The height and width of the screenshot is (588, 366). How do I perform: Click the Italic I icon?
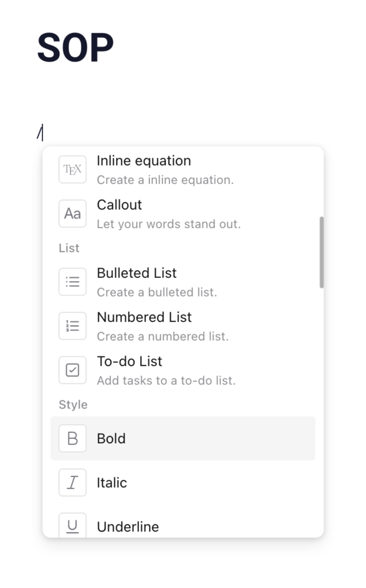[x=72, y=482]
